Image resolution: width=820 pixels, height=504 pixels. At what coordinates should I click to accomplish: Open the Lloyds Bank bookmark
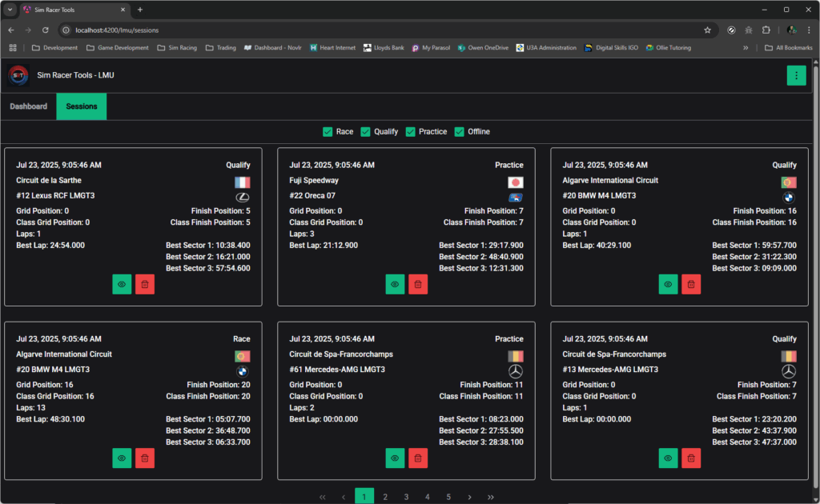click(384, 47)
